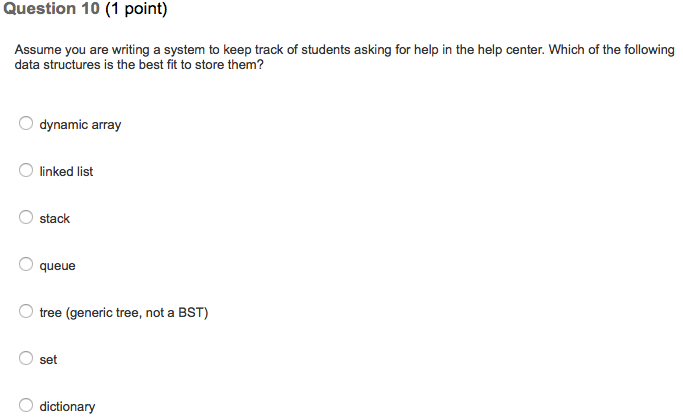Click the 'linked list' answer label text

pyautogui.click(x=66, y=172)
